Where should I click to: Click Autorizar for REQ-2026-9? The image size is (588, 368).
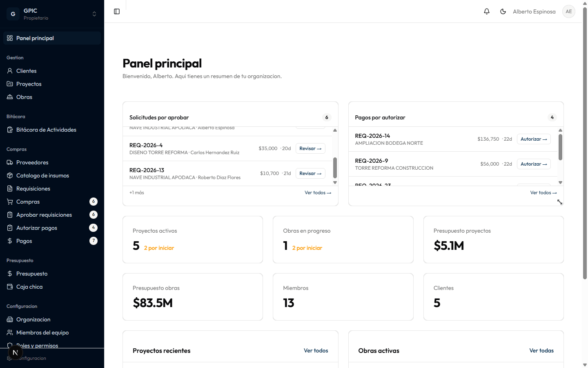534,164
